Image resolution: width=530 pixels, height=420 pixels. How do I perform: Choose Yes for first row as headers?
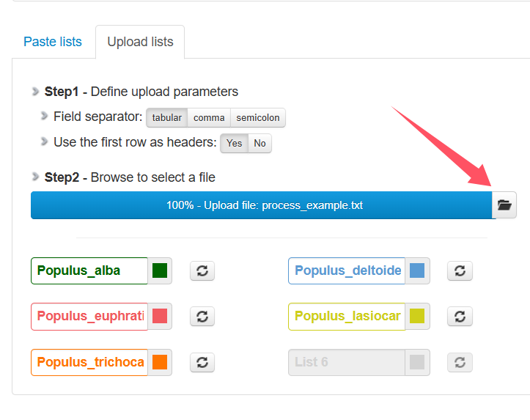point(235,143)
